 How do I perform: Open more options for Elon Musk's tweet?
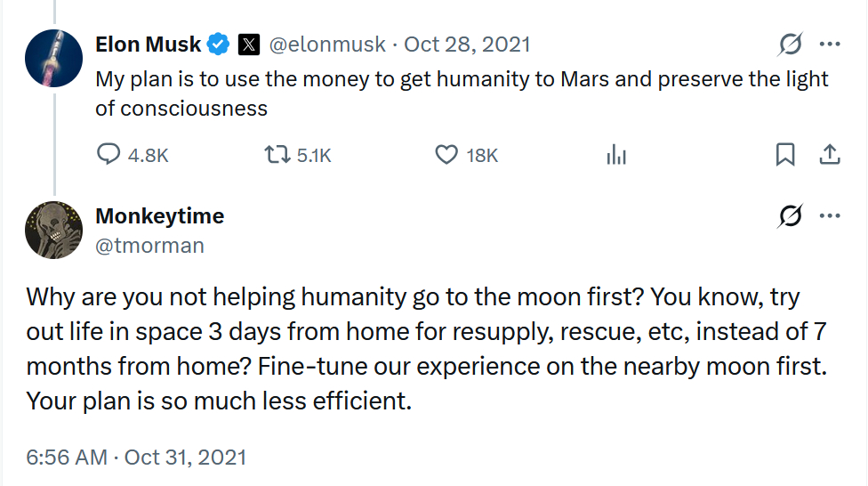coord(829,44)
